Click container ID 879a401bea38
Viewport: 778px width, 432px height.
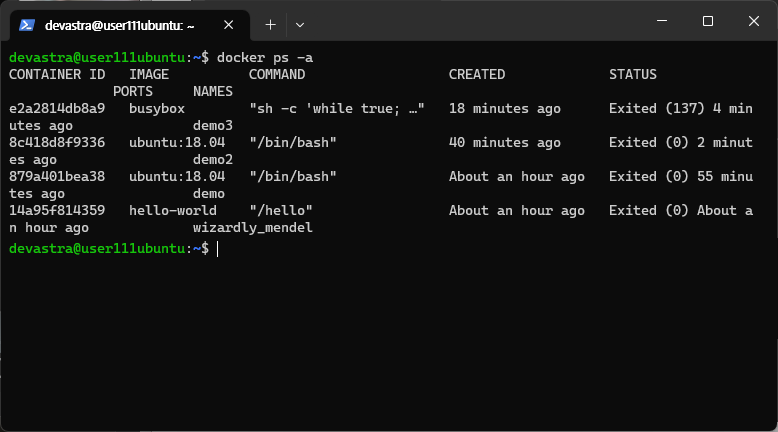point(57,176)
